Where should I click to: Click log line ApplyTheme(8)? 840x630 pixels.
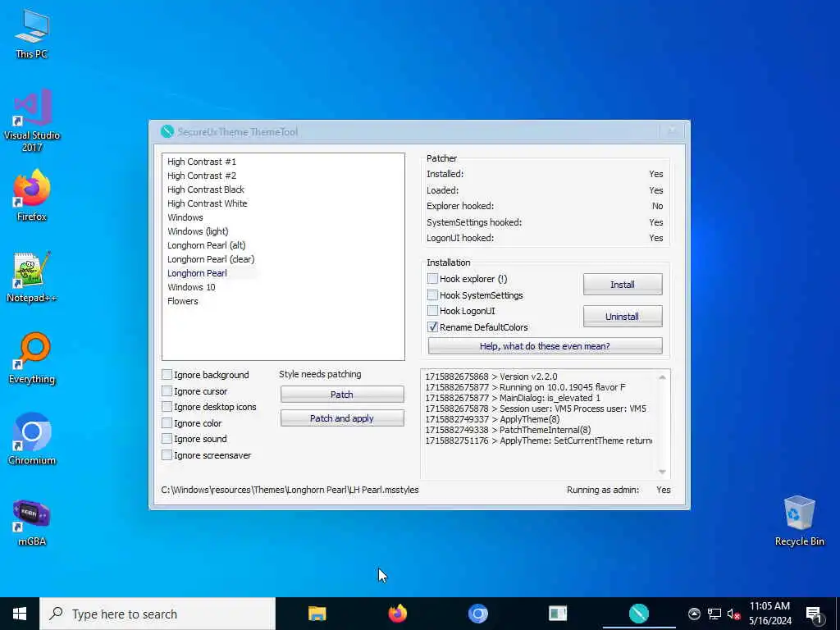492,419
